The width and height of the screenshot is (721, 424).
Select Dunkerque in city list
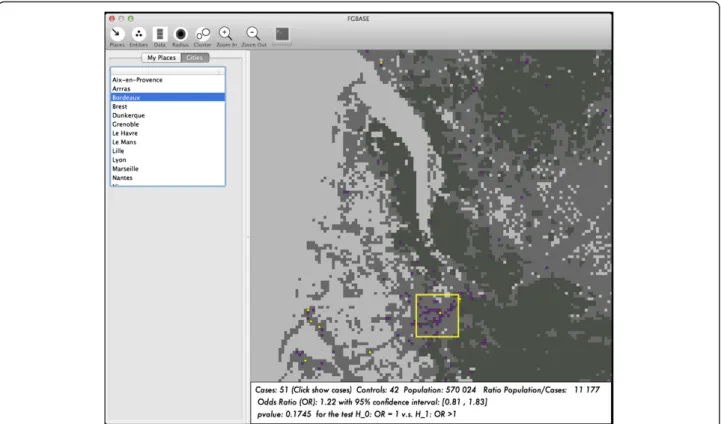click(168, 115)
